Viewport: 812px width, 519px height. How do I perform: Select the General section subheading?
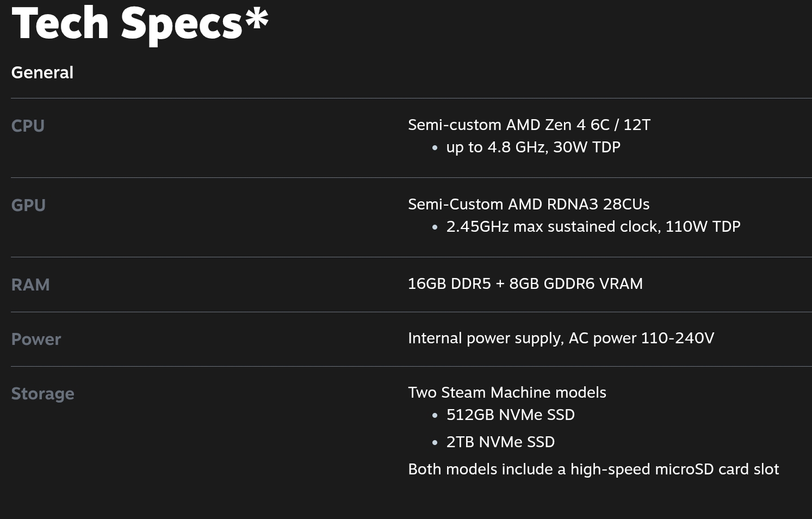(42, 72)
